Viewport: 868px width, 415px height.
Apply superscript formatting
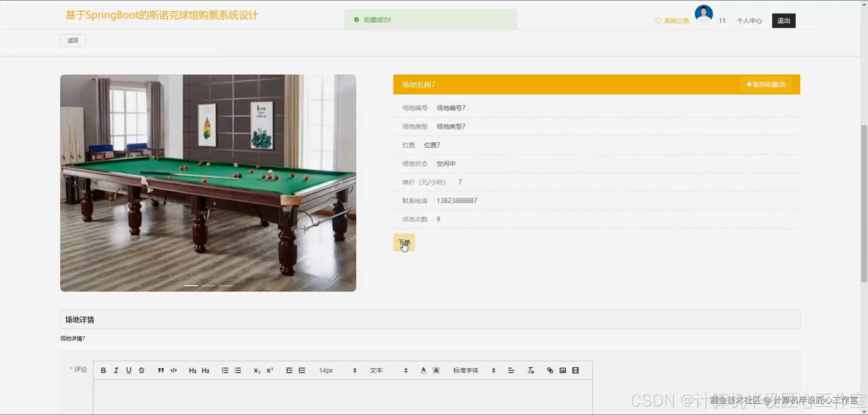click(270, 370)
